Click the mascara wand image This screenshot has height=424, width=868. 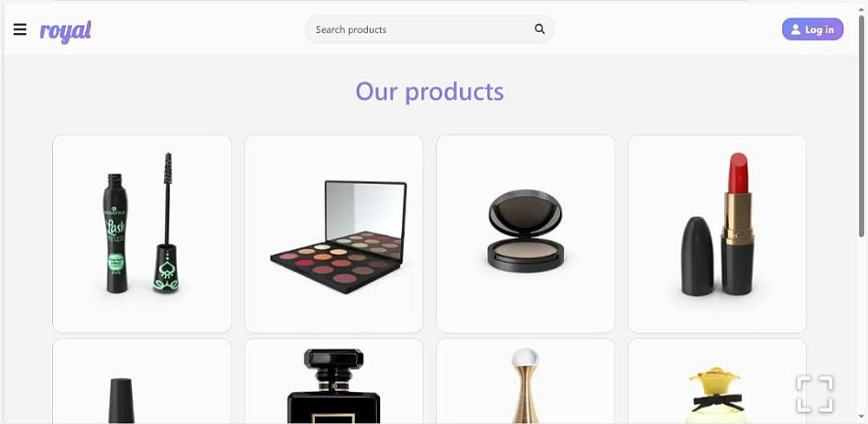point(167,223)
